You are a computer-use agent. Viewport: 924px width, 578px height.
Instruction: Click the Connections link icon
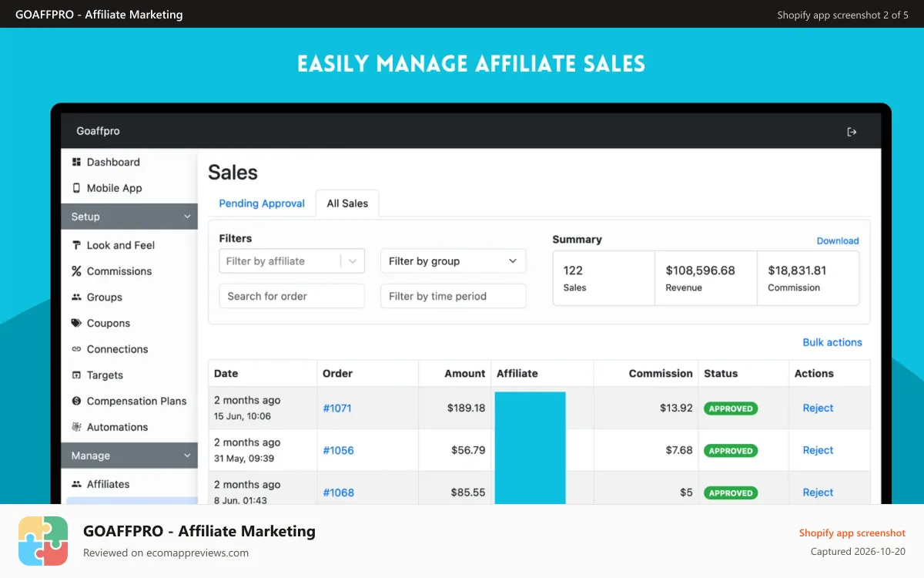point(76,349)
